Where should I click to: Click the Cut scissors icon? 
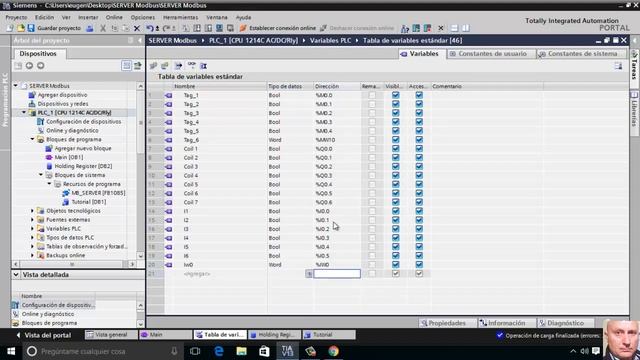pyautogui.click(x=103, y=28)
